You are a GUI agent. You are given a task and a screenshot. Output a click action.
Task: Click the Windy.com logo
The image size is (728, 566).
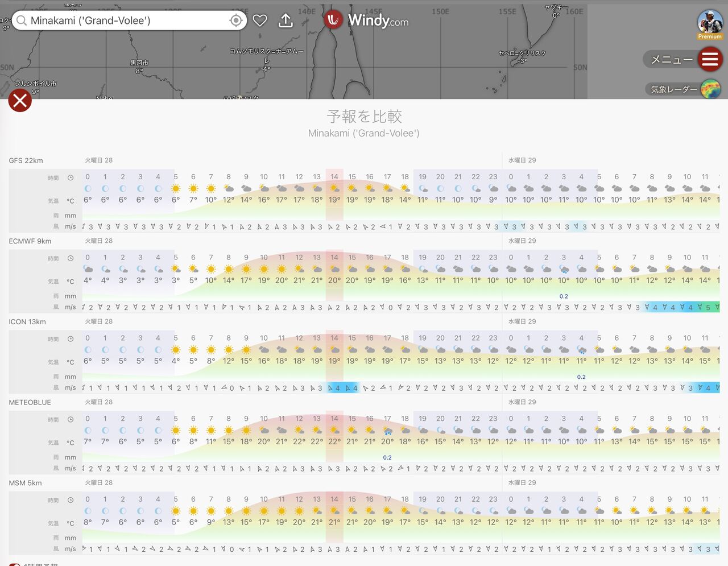click(x=367, y=20)
